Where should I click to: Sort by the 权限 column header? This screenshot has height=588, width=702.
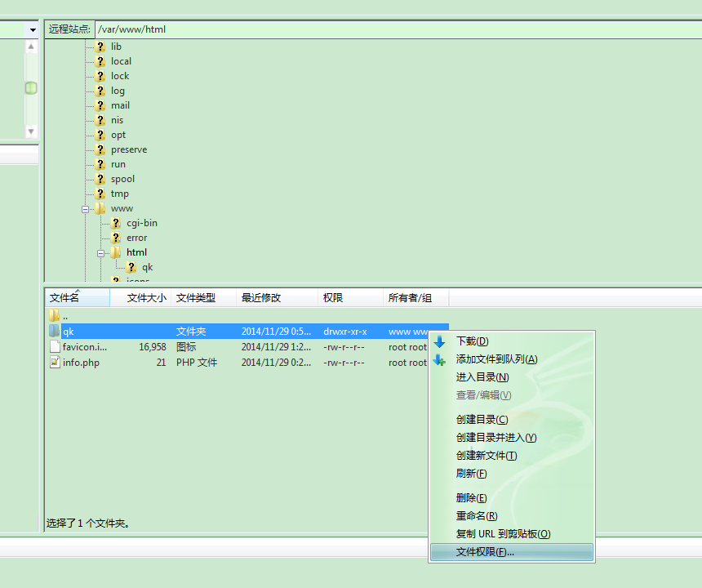pyautogui.click(x=350, y=298)
